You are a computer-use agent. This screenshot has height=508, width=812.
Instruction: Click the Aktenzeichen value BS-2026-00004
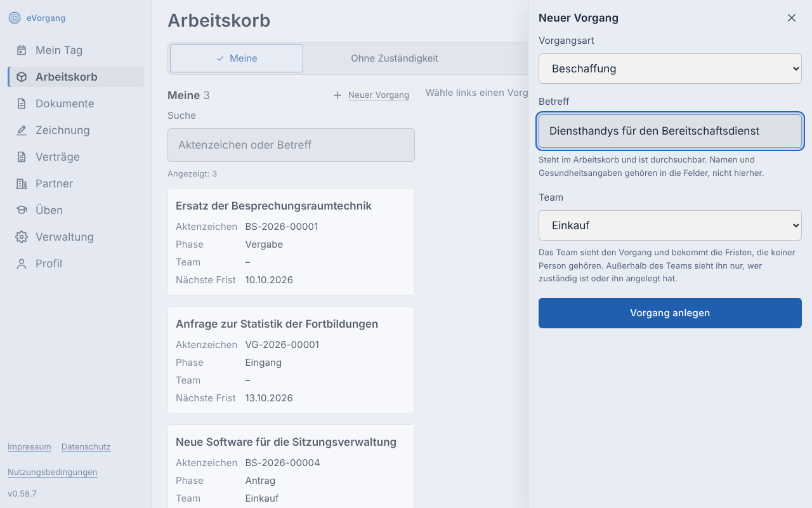pyautogui.click(x=283, y=463)
